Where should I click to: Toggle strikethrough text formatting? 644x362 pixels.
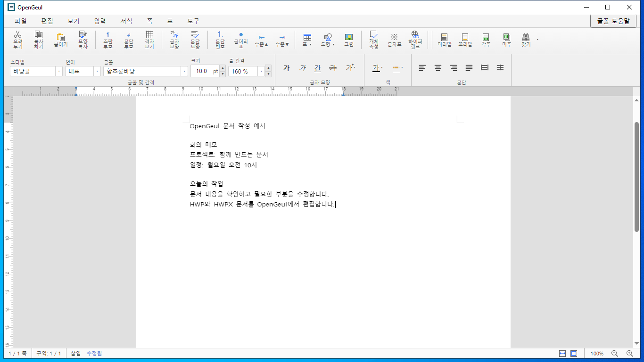(333, 68)
